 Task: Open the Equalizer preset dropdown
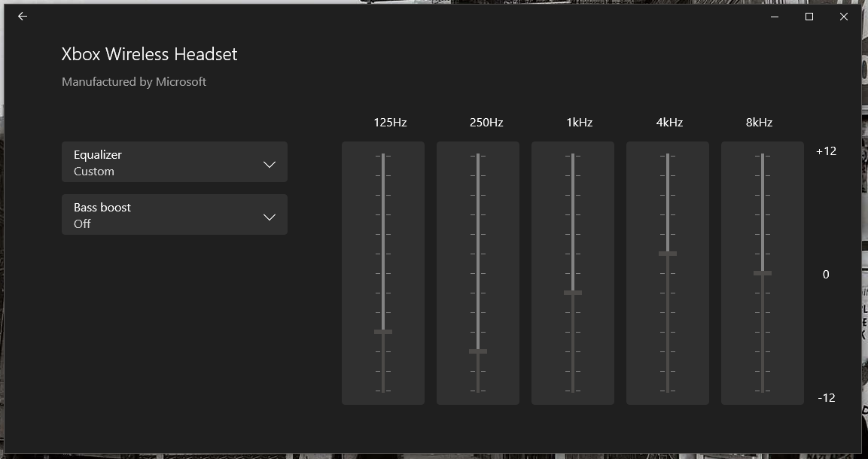coord(175,162)
